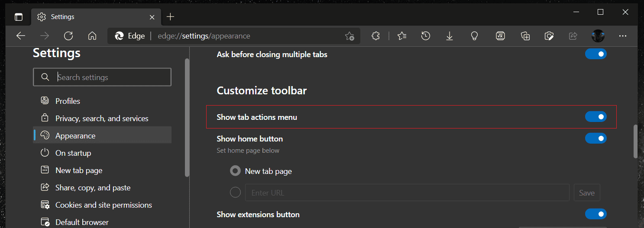This screenshot has width=644, height=228.
Task: Disable Show tab actions menu toggle
Action: 596,117
